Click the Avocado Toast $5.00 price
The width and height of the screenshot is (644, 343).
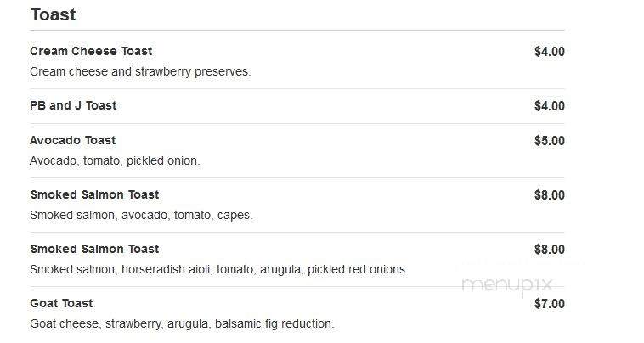549,141
